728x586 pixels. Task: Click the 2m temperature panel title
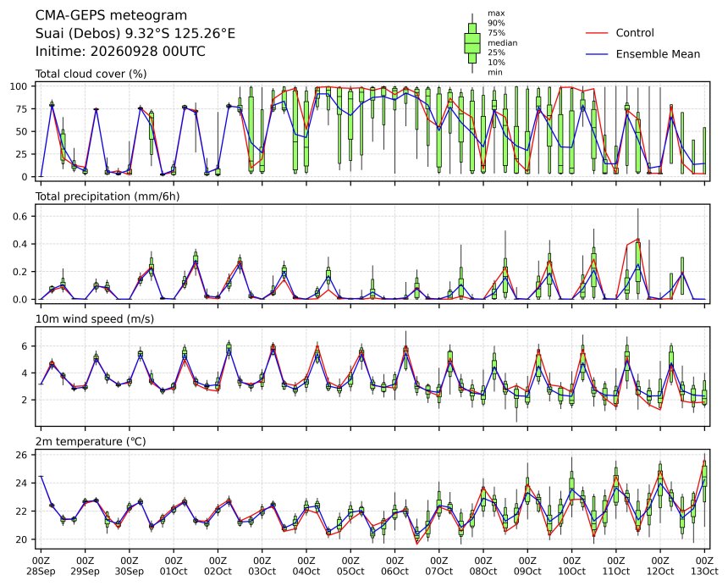(91, 441)
